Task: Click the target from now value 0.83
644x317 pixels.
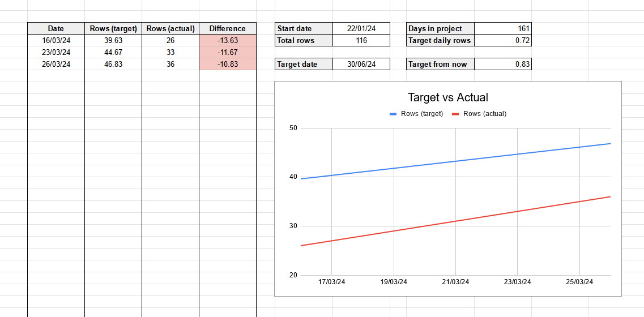Action: [503, 65]
